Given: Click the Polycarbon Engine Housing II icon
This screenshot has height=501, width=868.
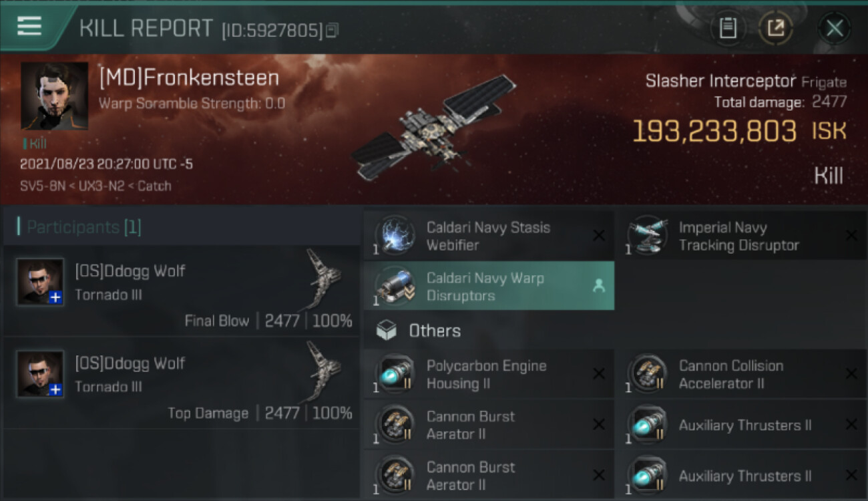Looking at the screenshot, I should pos(395,374).
